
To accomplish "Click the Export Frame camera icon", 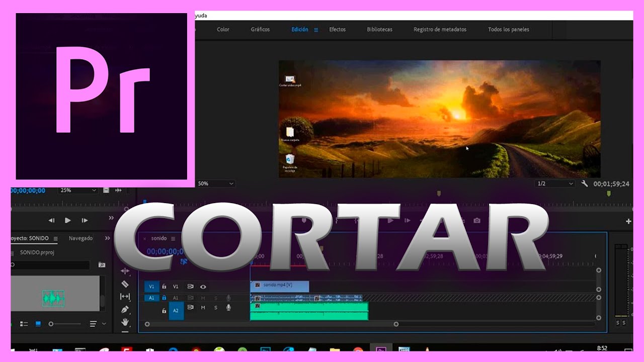I will 476,220.
